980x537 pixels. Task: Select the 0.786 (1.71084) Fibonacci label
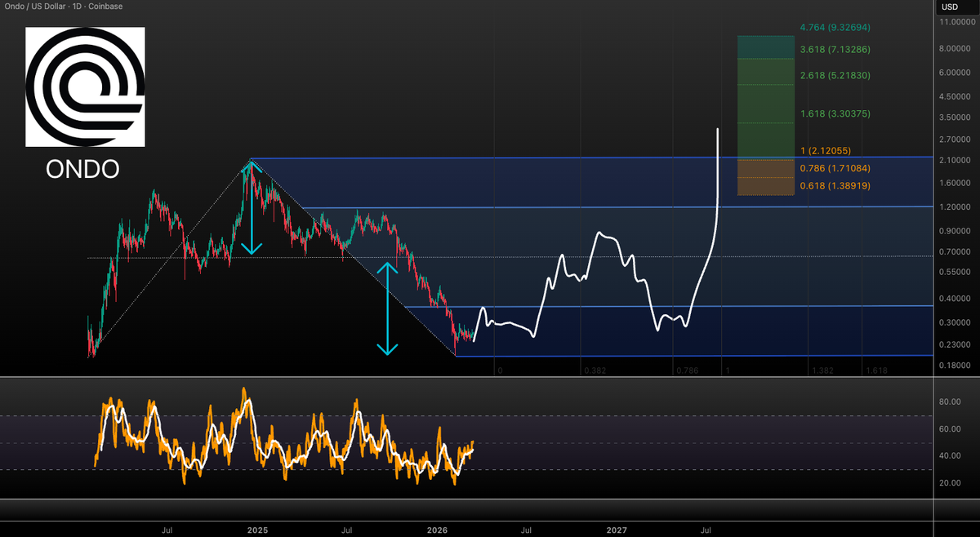click(835, 168)
